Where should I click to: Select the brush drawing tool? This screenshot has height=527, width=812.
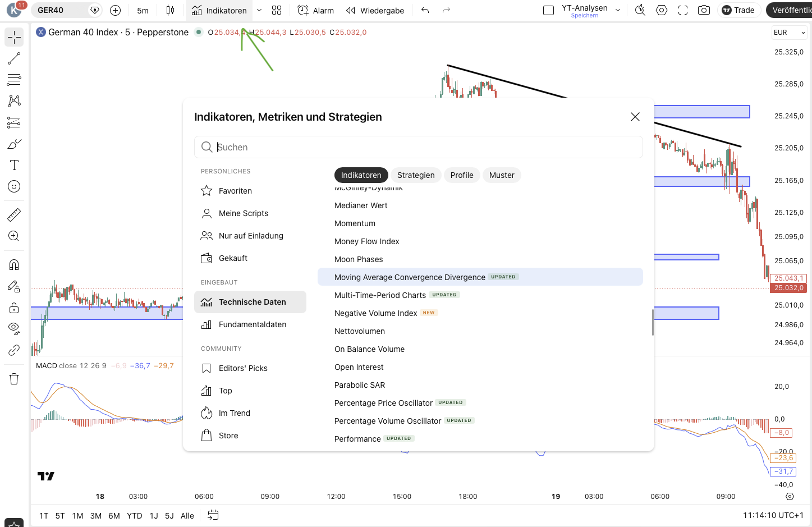pyautogui.click(x=14, y=144)
